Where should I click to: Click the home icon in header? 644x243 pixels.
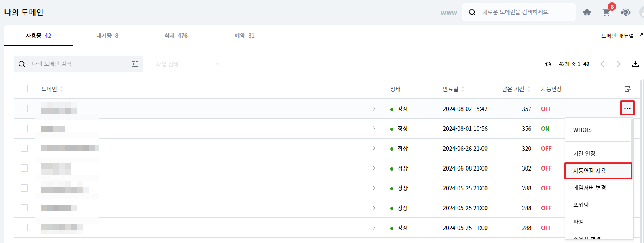click(587, 13)
